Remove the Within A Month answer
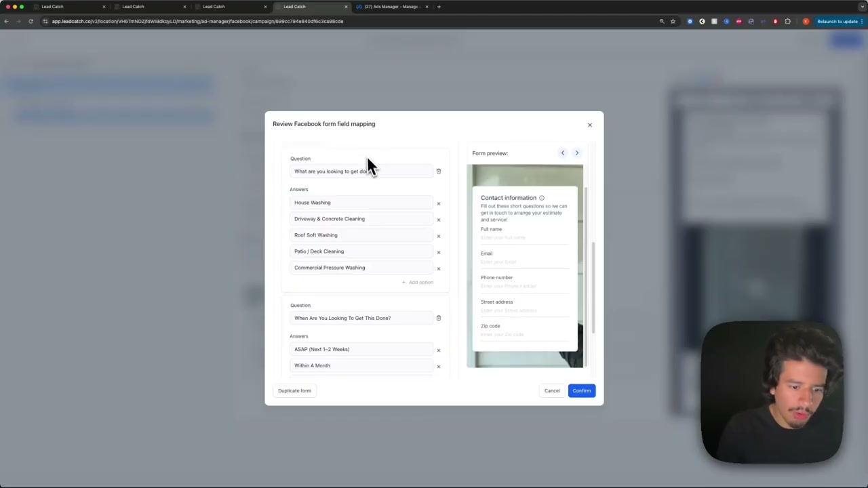This screenshot has width=868, height=488. pyautogui.click(x=439, y=367)
